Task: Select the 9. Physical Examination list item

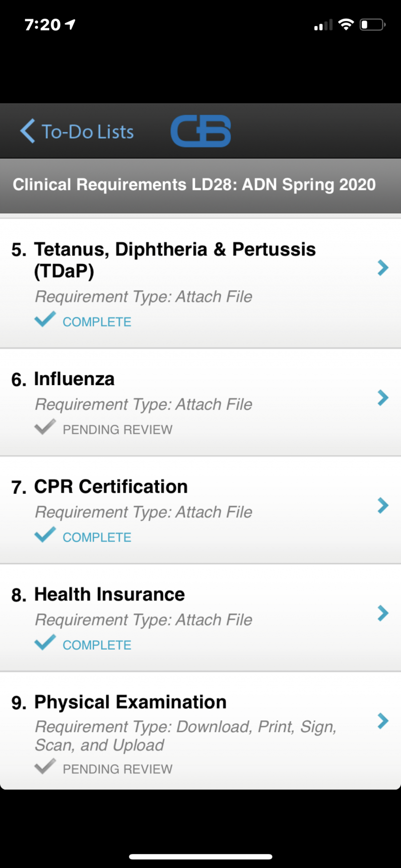Action: [x=200, y=731]
